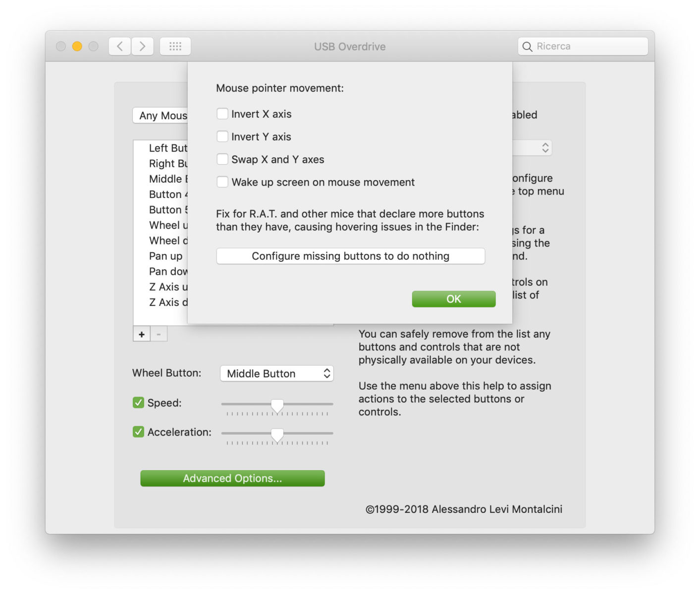Viewport: 700px width, 594px height.
Task: Toggle Wake up screen on mouse movement
Action: (x=222, y=182)
